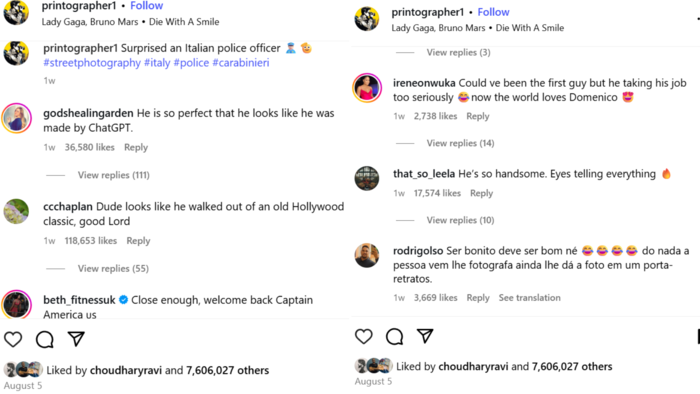Follow printographer1 in the left header
Viewport: 700px width, 394px height.
[146, 6]
